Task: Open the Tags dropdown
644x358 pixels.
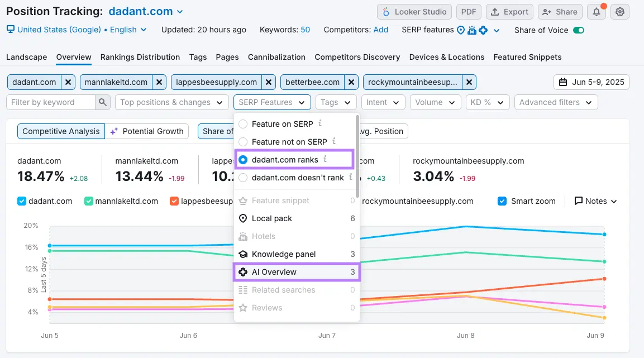Action: [336, 102]
